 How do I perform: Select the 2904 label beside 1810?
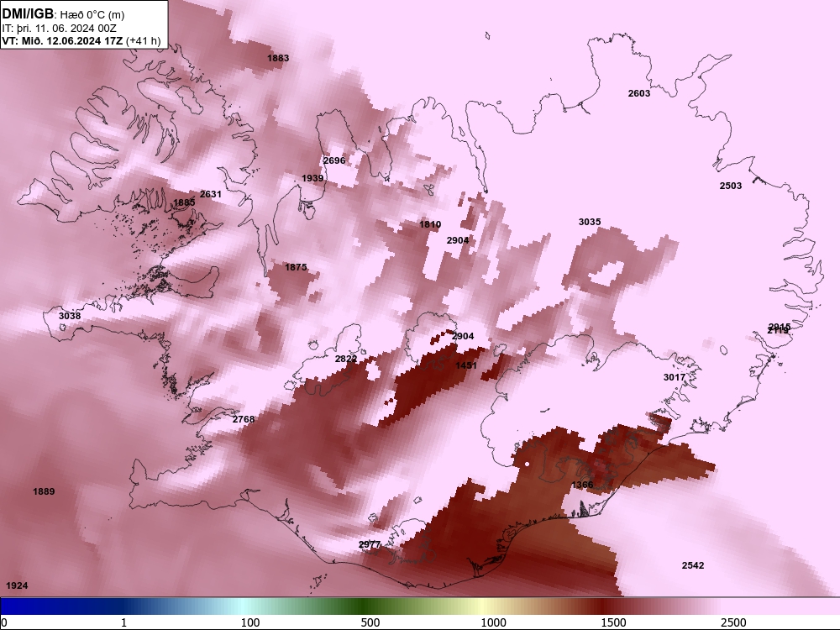458,240
